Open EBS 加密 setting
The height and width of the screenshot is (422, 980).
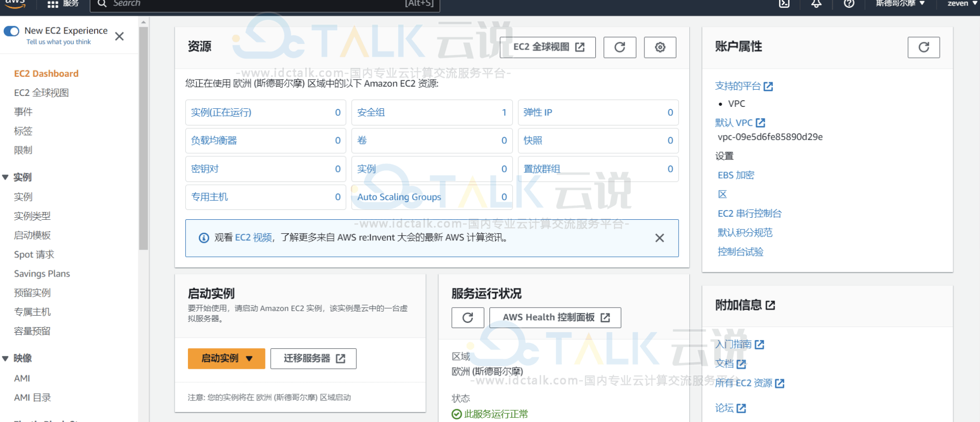coord(736,175)
